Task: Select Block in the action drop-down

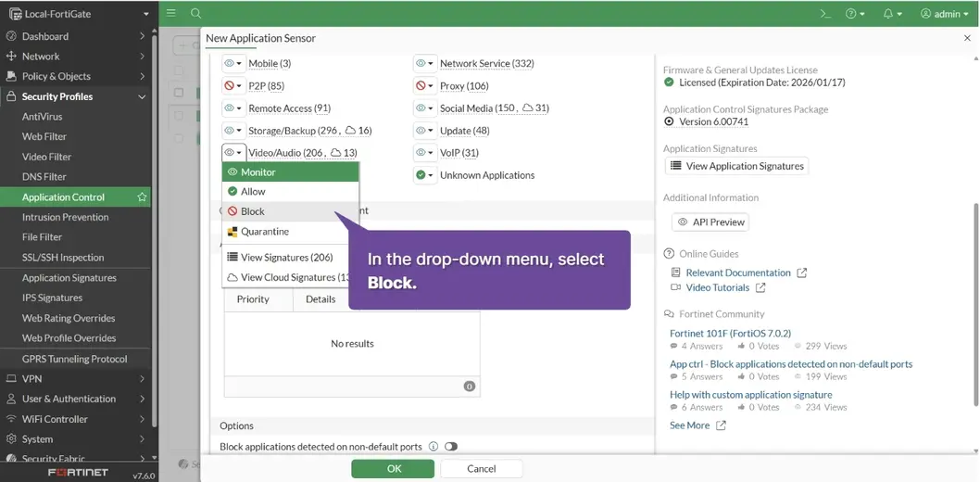Action: (x=291, y=211)
